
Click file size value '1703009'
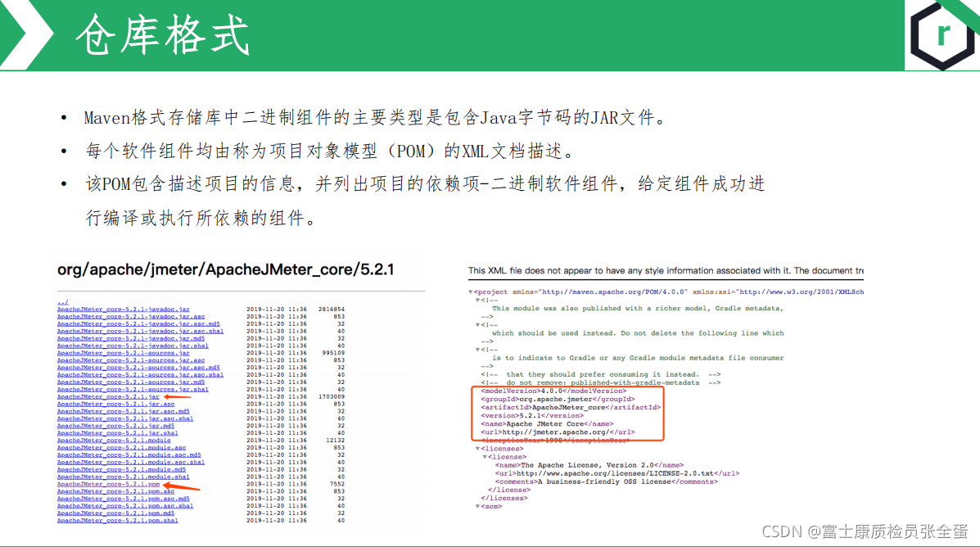(332, 397)
